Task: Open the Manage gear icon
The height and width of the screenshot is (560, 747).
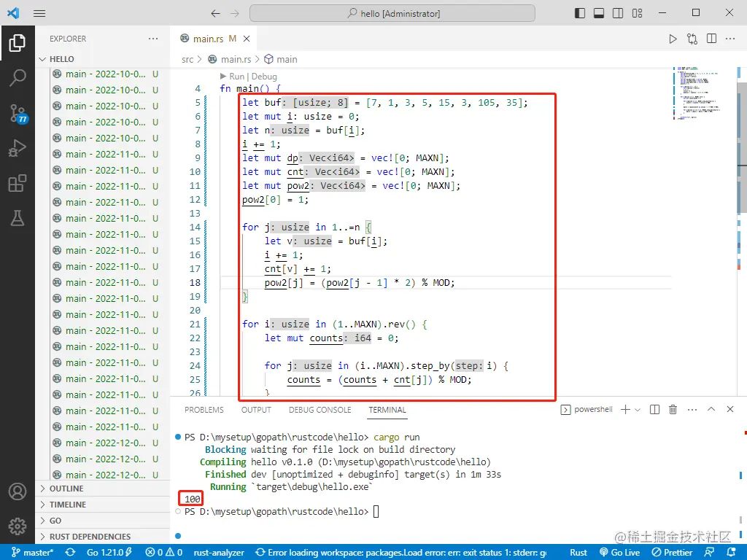Action: (18, 526)
